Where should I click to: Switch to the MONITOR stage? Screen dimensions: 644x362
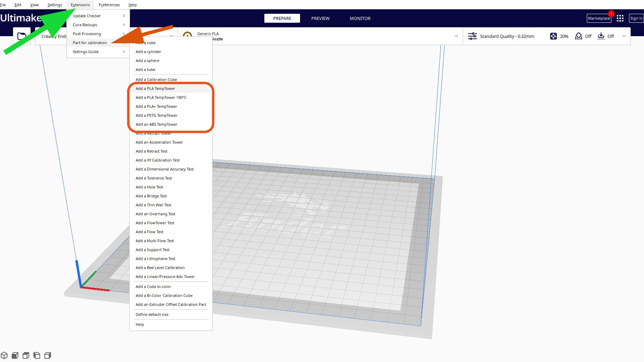coord(360,18)
